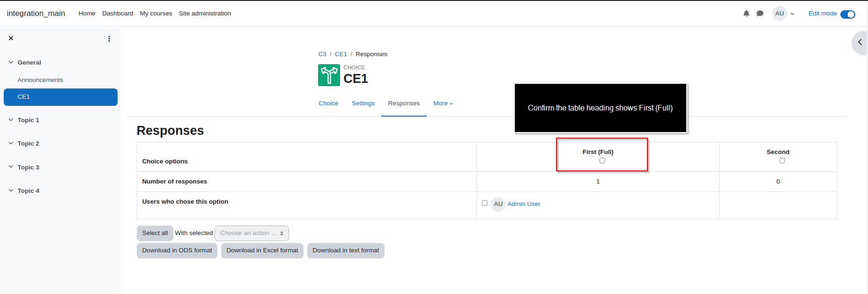Open the Admin User profile link

point(524,204)
